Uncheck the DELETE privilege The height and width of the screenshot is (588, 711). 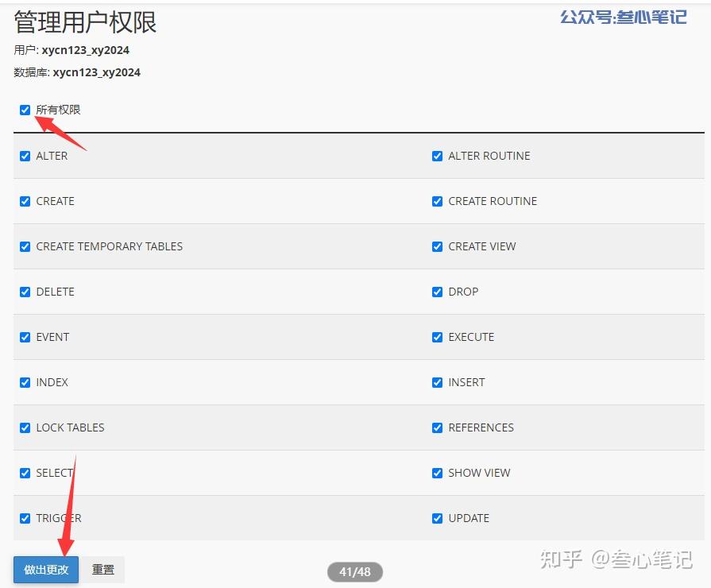click(x=25, y=292)
